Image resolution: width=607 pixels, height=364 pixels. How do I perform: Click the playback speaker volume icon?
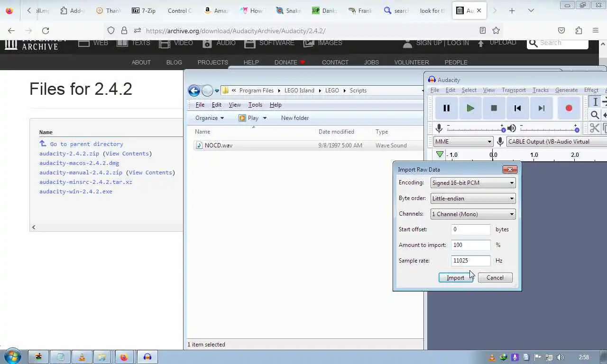511,128
